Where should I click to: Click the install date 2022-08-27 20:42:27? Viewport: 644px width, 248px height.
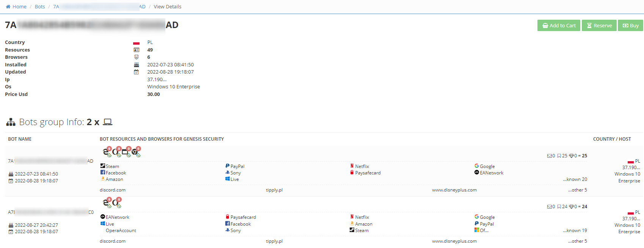[x=36, y=225]
